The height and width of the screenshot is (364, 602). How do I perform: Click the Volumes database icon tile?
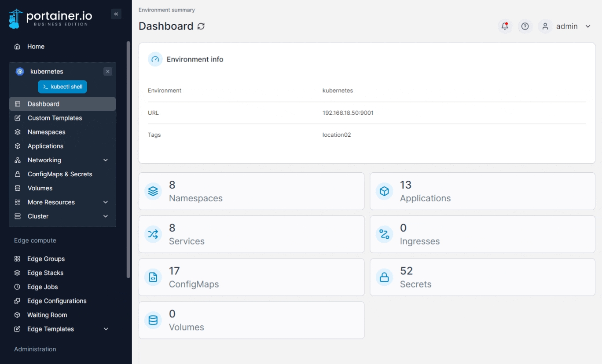pyautogui.click(x=153, y=320)
